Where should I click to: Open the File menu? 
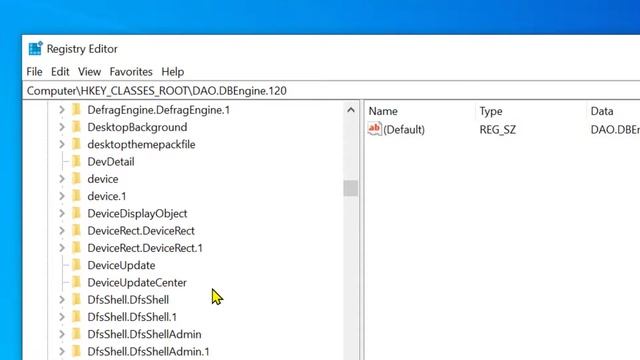pos(34,72)
